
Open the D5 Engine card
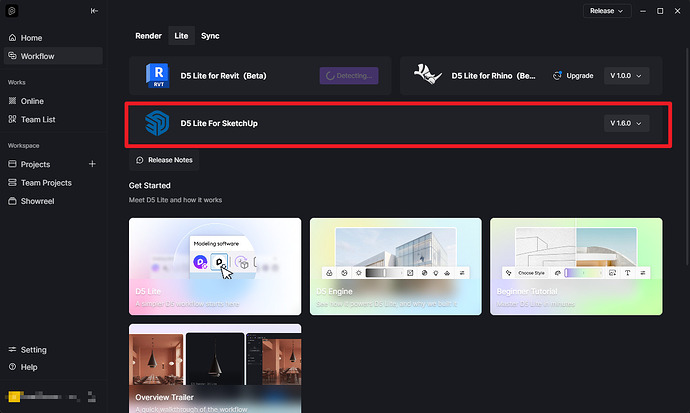396,267
